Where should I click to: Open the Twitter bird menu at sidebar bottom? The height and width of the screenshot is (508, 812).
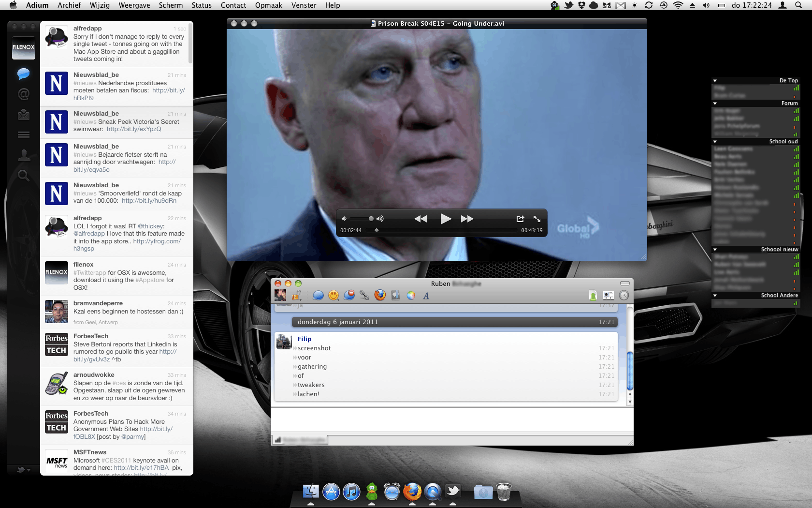[x=23, y=469]
